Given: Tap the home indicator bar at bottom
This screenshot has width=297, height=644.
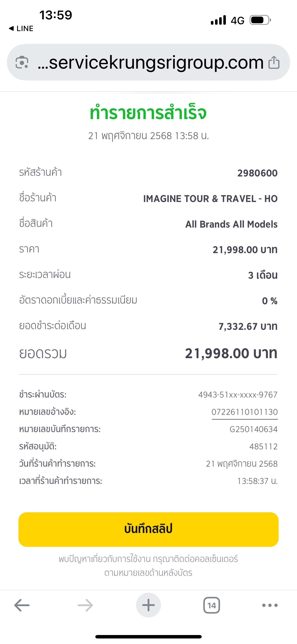Looking at the screenshot, I should (148, 636).
